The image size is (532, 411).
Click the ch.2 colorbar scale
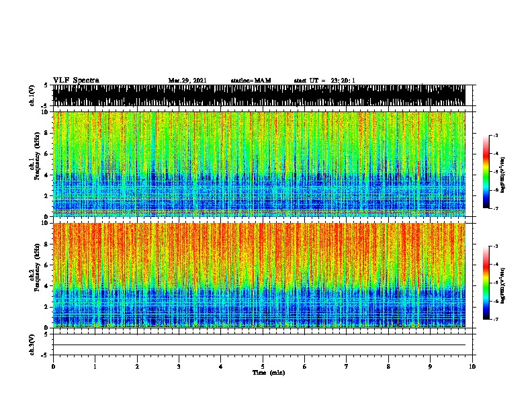coord(486,283)
